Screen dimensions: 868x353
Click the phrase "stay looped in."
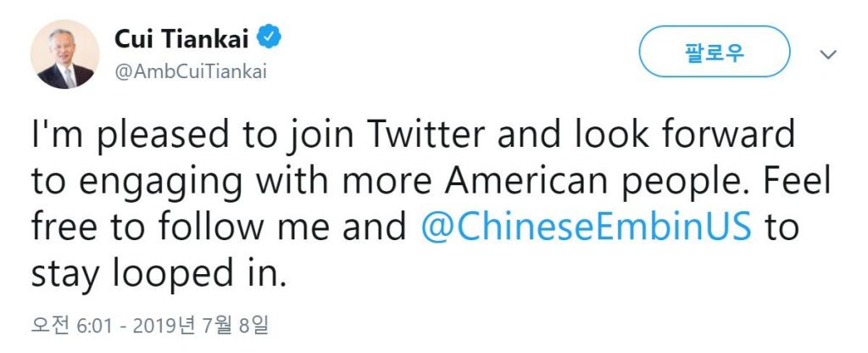point(159,273)
